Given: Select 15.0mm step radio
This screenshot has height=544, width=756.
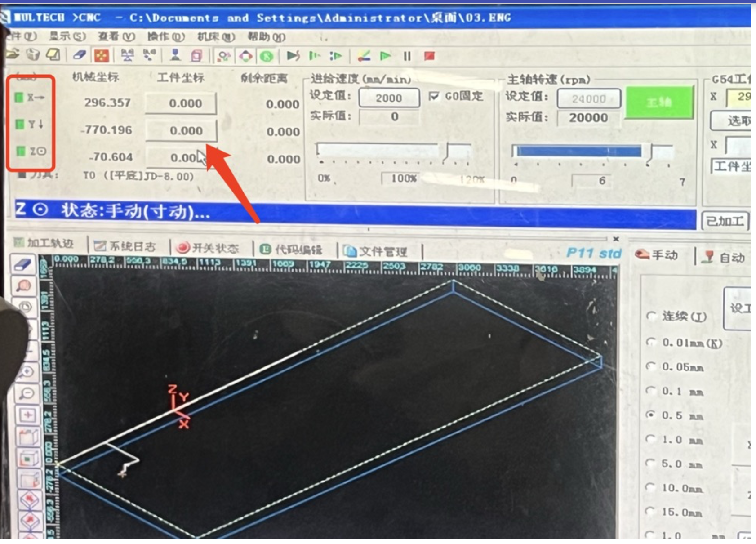Looking at the screenshot, I should [x=651, y=512].
